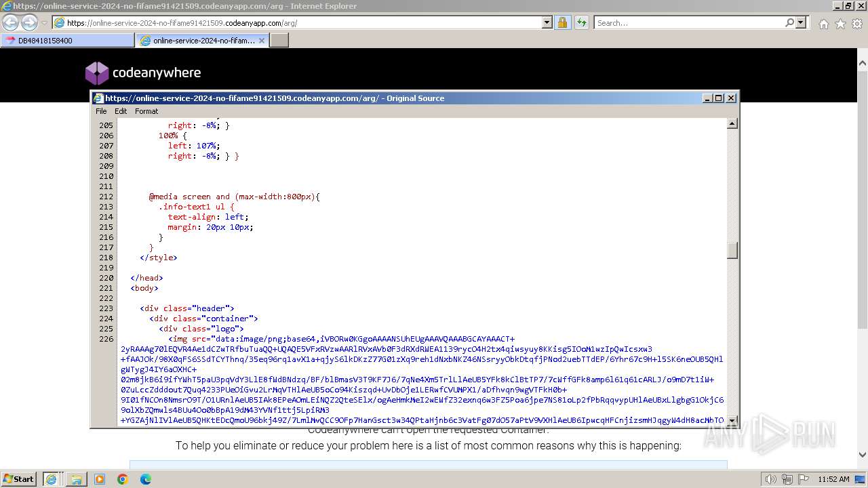This screenshot has width=868, height=488.
Task: Click the 'text-align: left;' line
Action: (208, 217)
